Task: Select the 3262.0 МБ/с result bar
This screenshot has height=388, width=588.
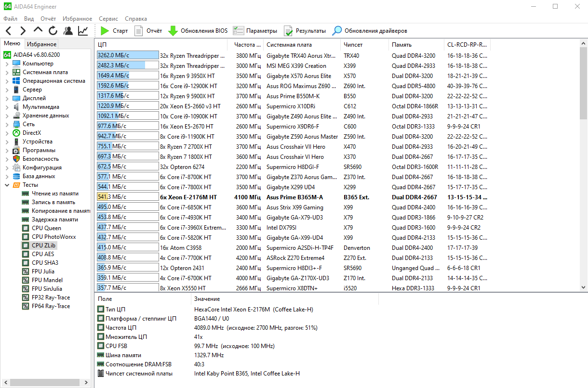Action: click(x=128, y=55)
